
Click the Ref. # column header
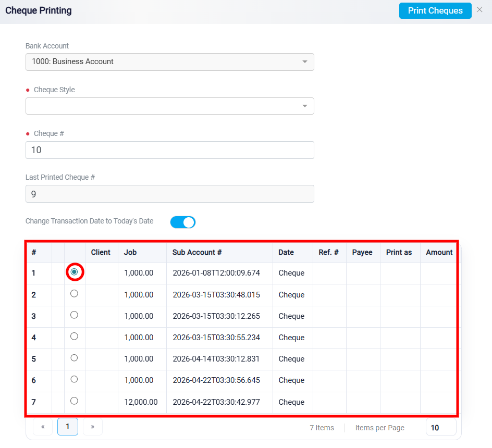(328, 252)
